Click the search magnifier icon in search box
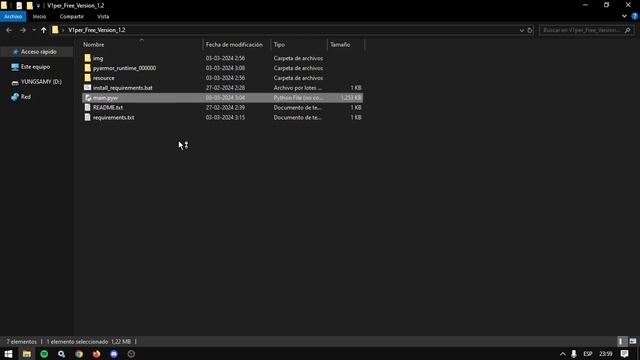The width and height of the screenshot is (640, 360). click(627, 30)
